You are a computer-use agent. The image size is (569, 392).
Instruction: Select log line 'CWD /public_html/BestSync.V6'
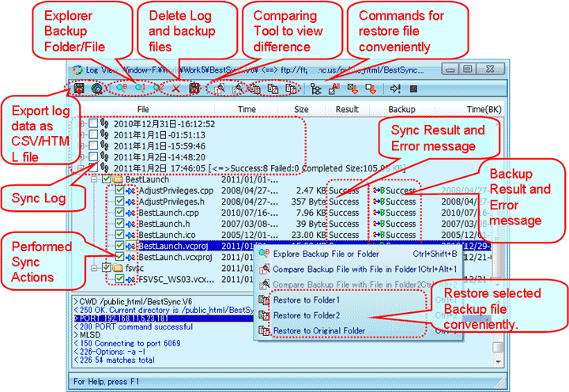click(x=133, y=302)
